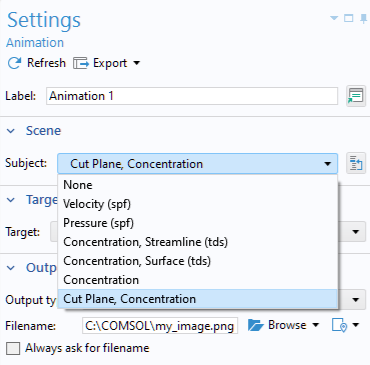Viewport: 370px width, 365px height.
Task: Enable Always ask for filename checkbox
Action: [13, 348]
